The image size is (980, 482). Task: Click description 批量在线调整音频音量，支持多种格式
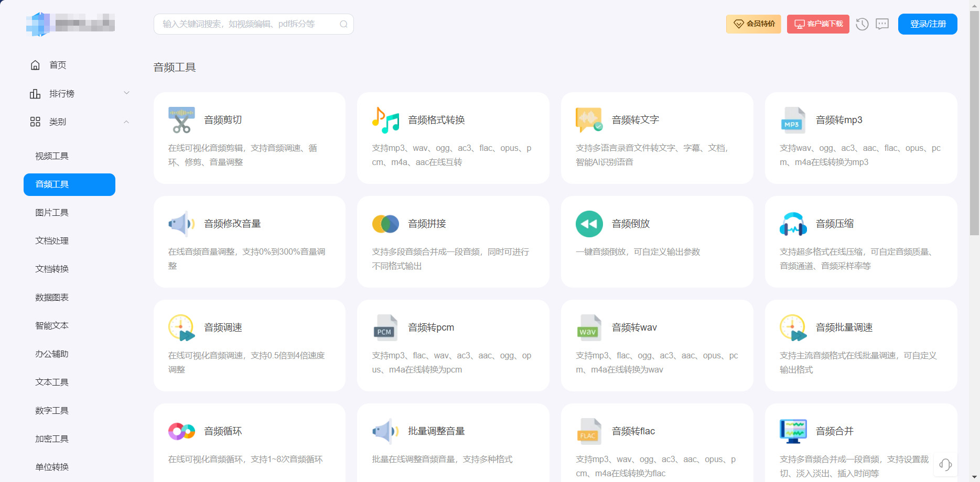click(x=442, y=459)
